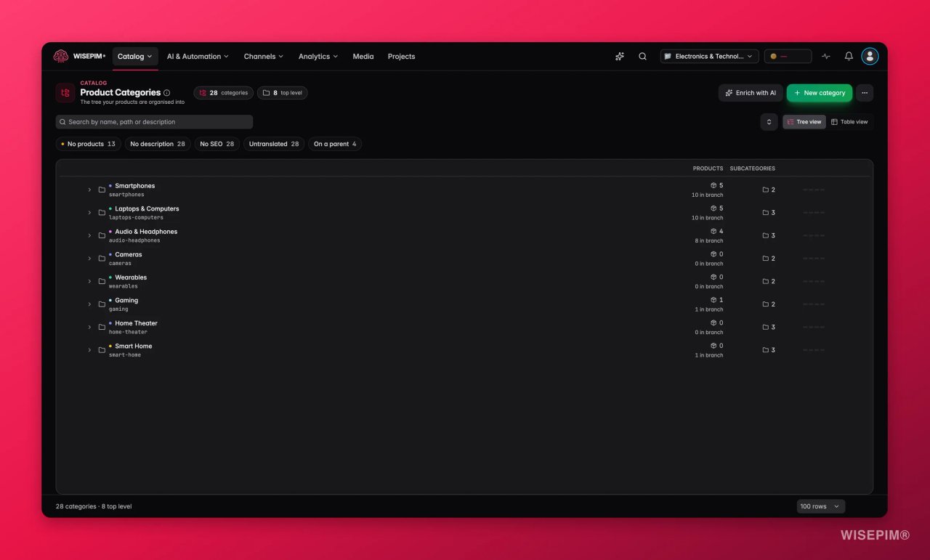Image resolution: width=930 pixels, height=560 pixels.
Task: Click the WISEPIM brain logo icon
Action: (60, 56)
